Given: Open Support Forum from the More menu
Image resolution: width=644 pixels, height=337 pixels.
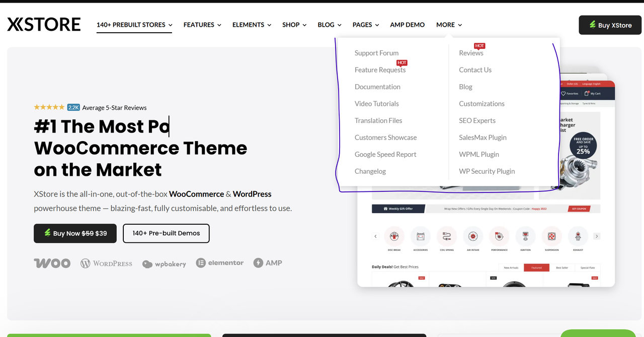Looking at the screenshot, I should (376, 53).
